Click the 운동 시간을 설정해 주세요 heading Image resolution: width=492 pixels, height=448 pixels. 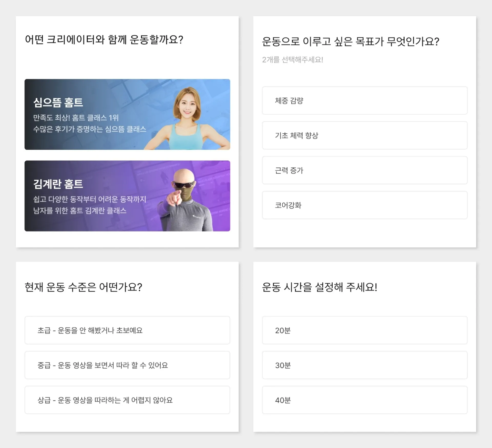(319, 287)
